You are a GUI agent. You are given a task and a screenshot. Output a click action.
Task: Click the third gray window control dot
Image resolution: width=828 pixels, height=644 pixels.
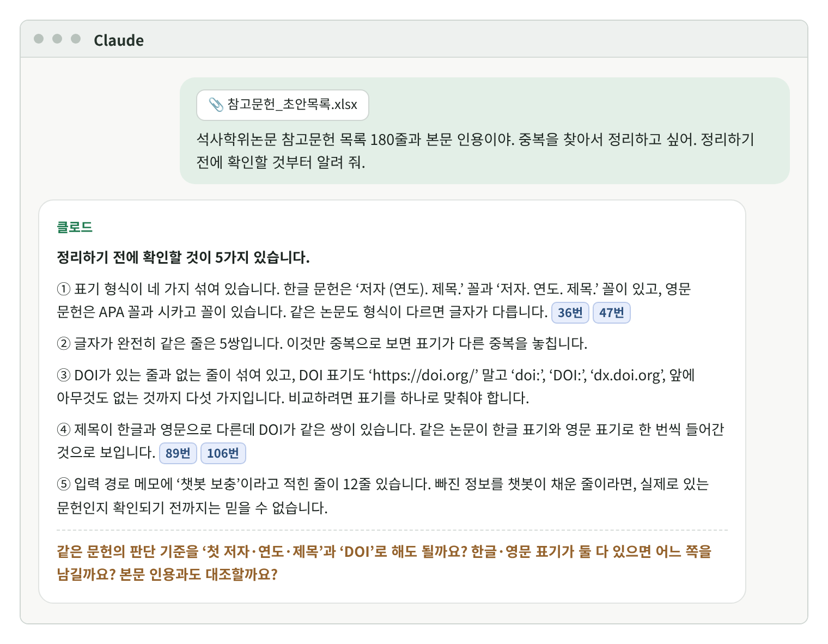pos(76,39)
